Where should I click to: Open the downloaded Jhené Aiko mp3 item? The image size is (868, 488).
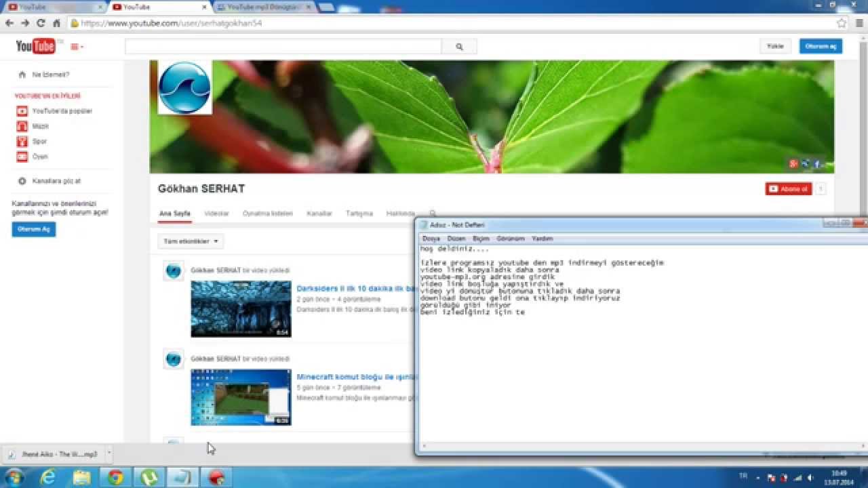[53, 454]
